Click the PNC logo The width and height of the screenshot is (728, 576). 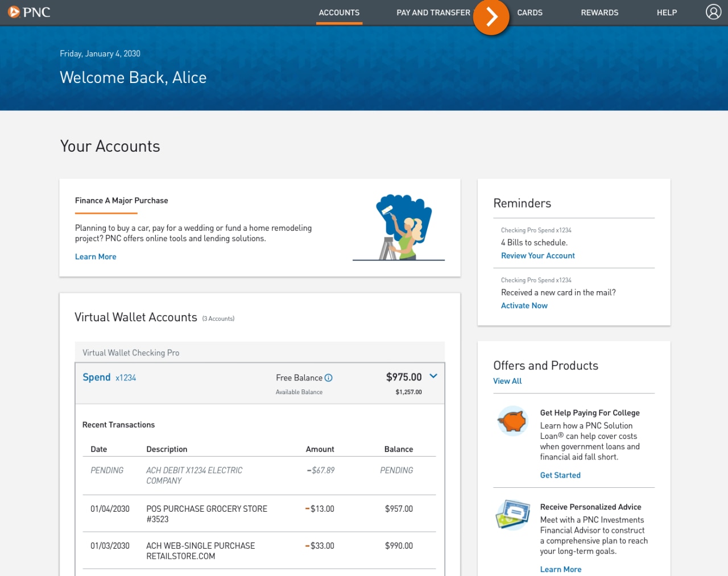click(28, 11)
